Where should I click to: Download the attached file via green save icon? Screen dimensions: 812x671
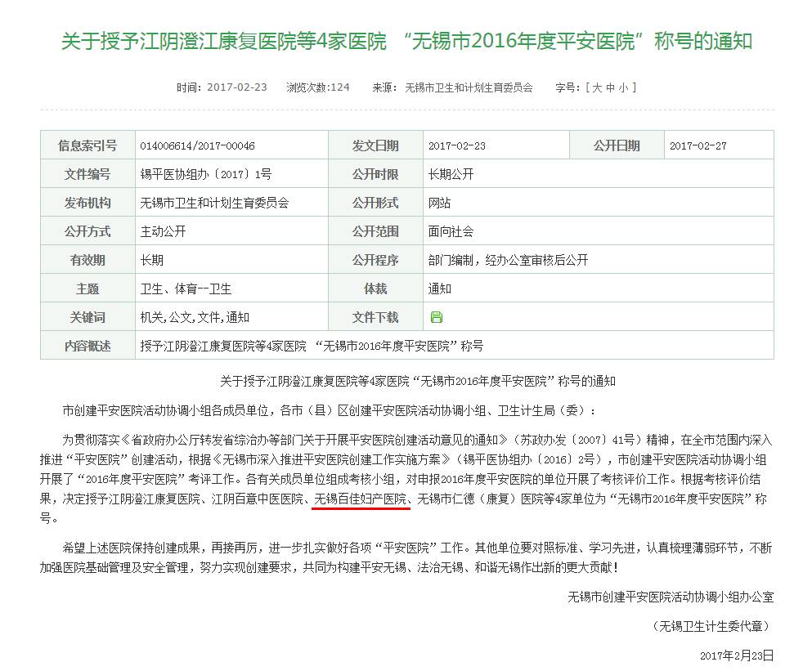pos(437,317)
